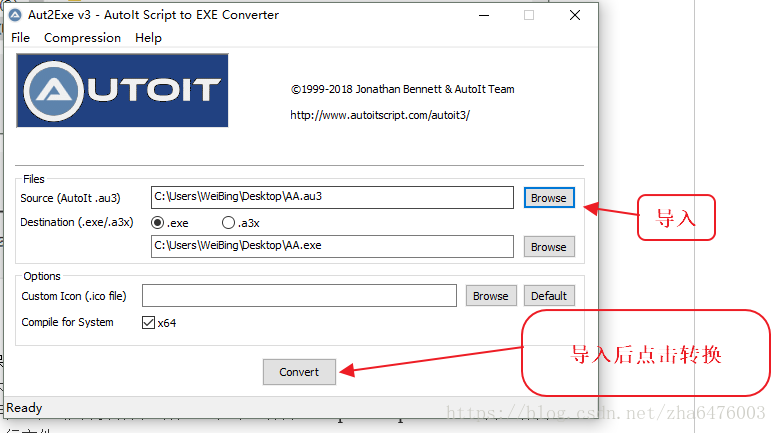
Task: Open the Compression menu
Action: tap(82, 38)
